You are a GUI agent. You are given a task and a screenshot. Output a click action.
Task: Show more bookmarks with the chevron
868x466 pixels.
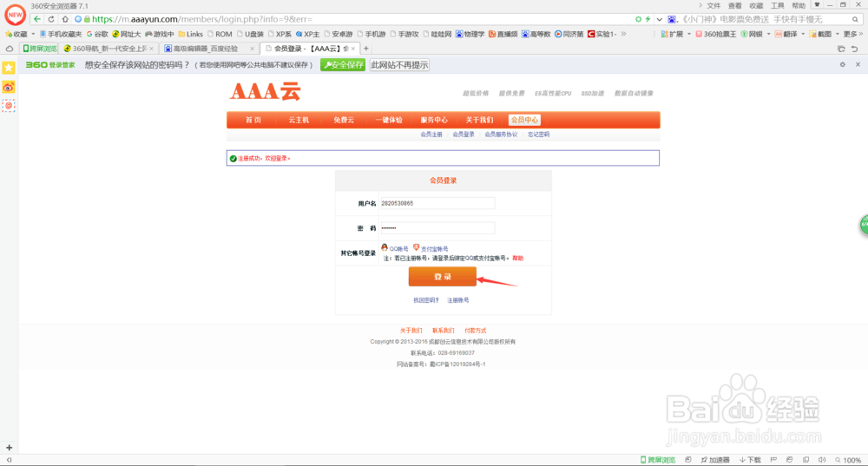[624, 34]
